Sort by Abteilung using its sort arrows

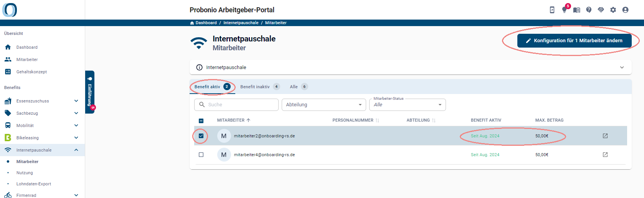click(x=434, y=120)
